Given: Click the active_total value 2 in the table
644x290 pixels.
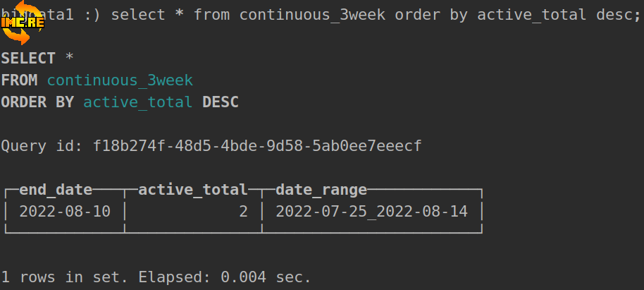Looking at the screenshot, I should coord(243,211).
